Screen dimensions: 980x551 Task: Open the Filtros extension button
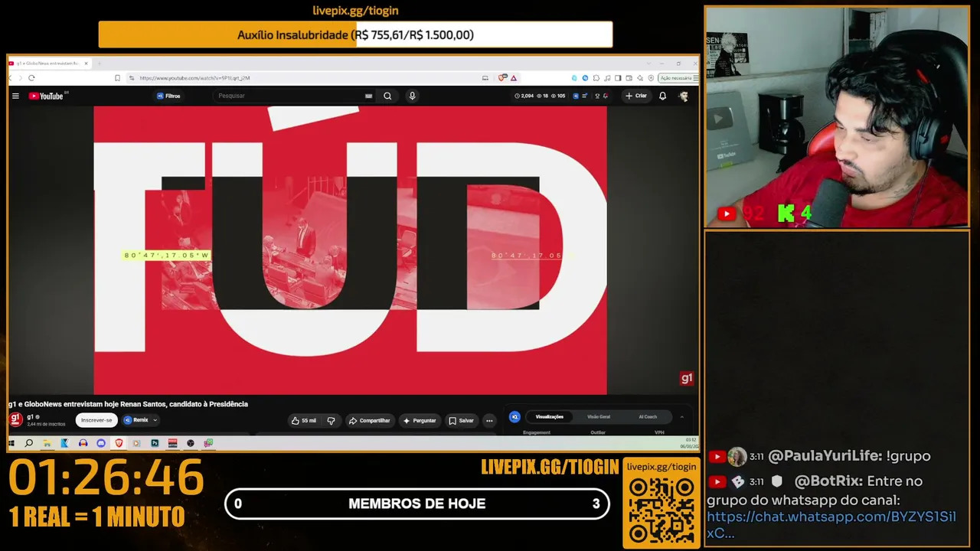168,96
